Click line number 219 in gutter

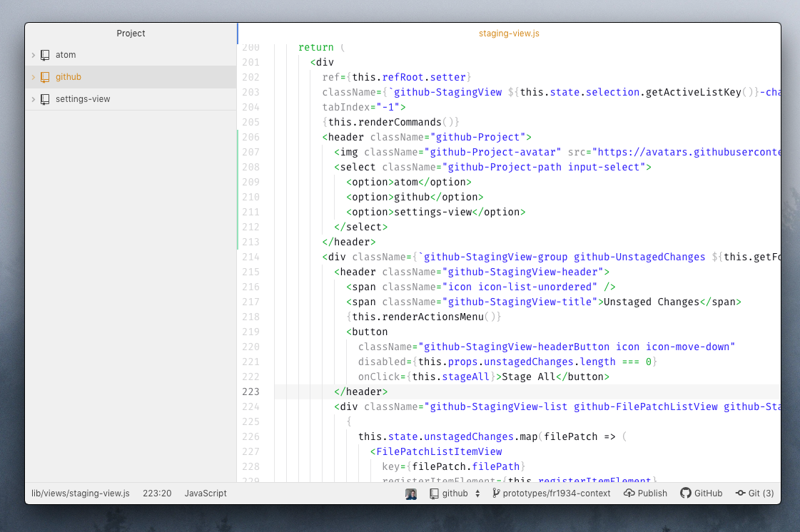coord(250,332)
